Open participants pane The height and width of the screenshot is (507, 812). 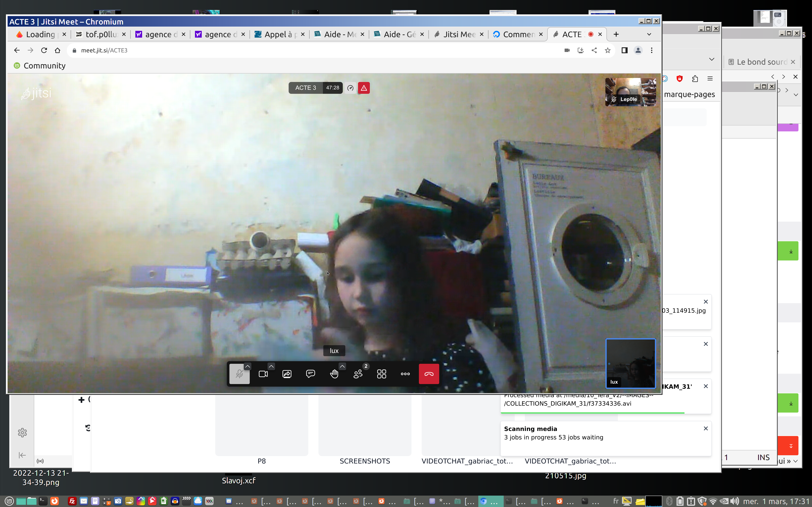358,374
